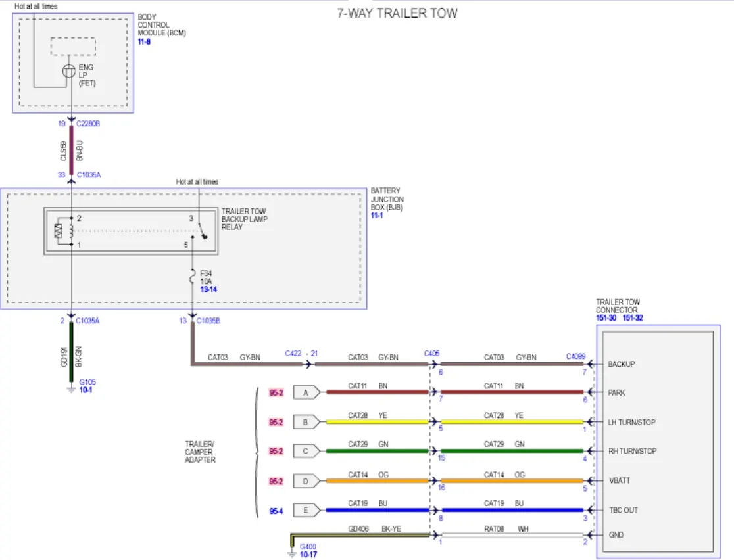
Task: Open the 11-1 reference under Battery Junction Box
Action: pyautogui.click(x=377, y=215)
